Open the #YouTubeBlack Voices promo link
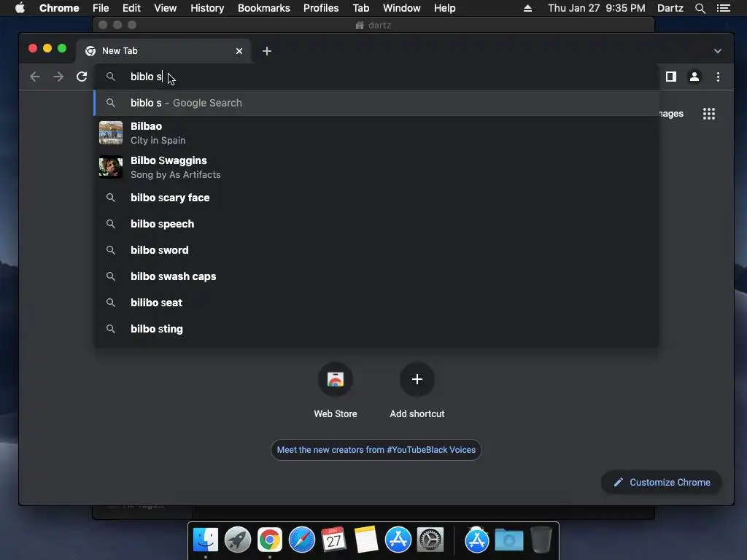Image resolution: width=747 pixels, height=560 pixels. coord(376,450)
